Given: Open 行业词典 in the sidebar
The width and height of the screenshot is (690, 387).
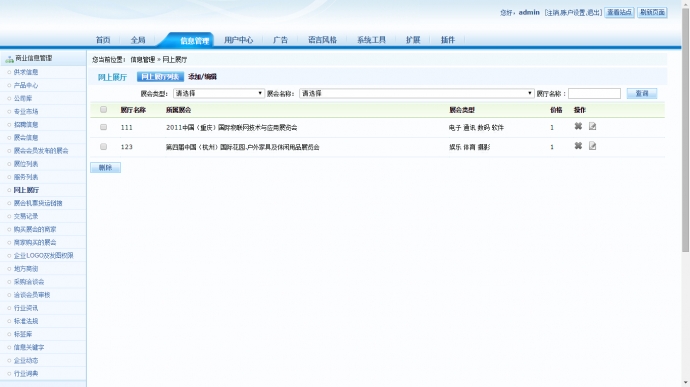Looking at the screenshot, I should click(x=26, y=373).
